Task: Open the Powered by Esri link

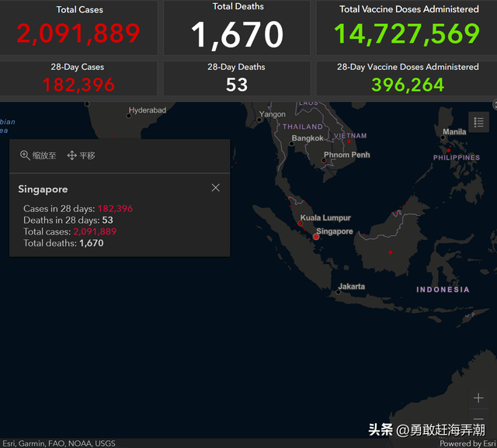Action: coord(467,443)
